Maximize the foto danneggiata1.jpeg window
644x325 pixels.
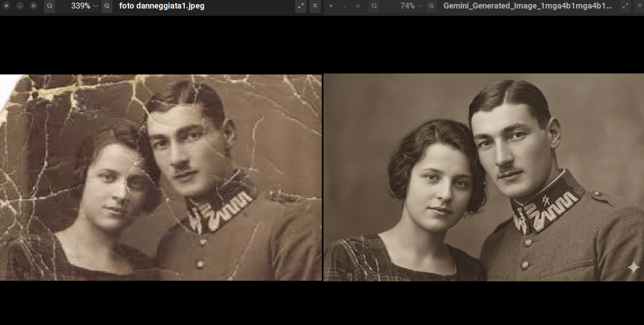[33, 6]
